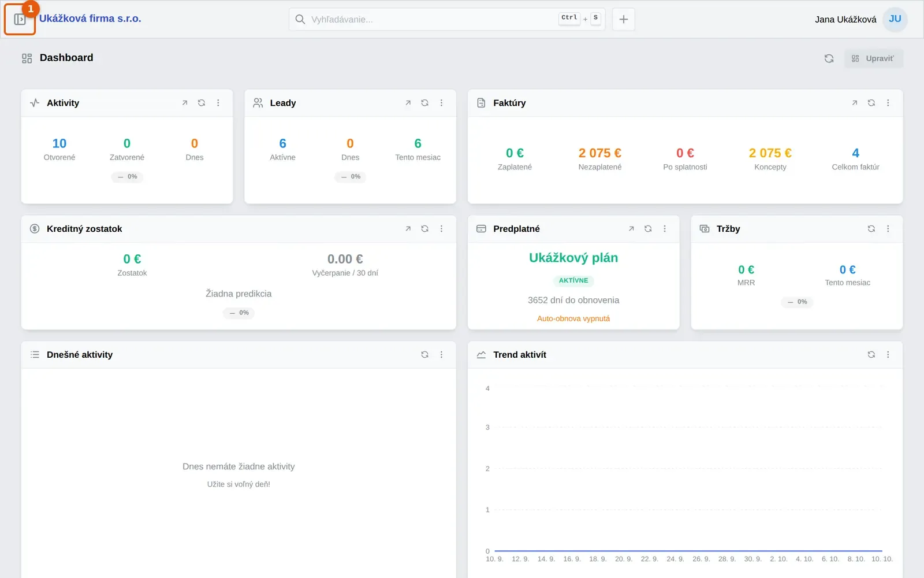
Task: Open the JU user avatar menu
Action: [895, 19]
